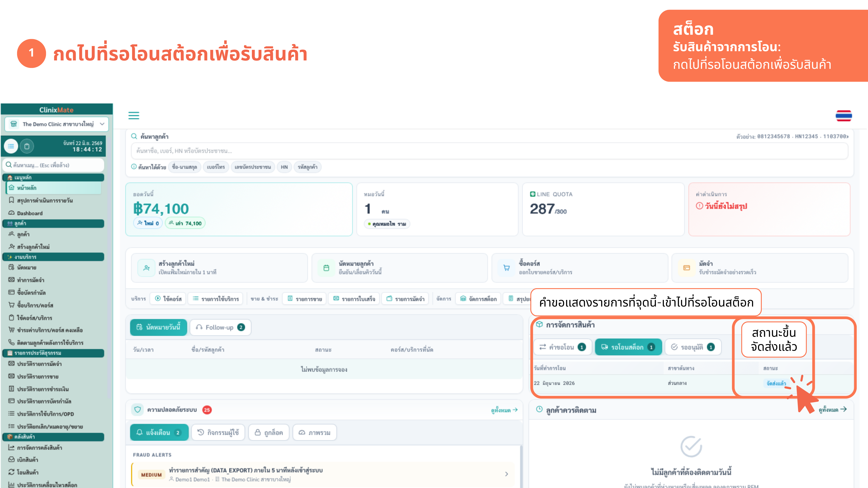
Task: Open ประวัติรายการชำระเงิน in the sidebar
Action: click(39, 389)
